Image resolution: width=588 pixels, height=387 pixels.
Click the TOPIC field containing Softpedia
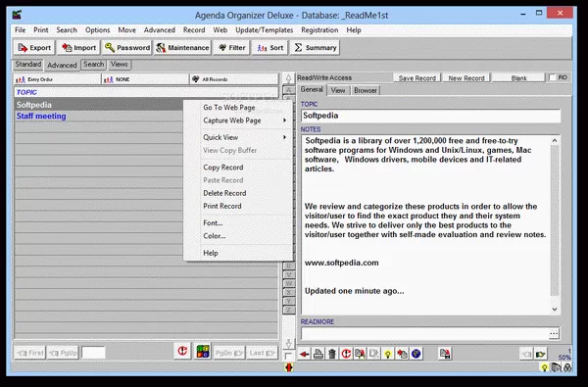click(430, 116)
